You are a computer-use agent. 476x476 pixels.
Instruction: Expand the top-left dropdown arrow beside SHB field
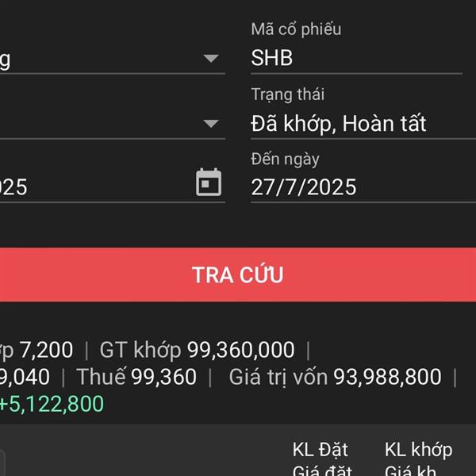click(x=211, y=58)
